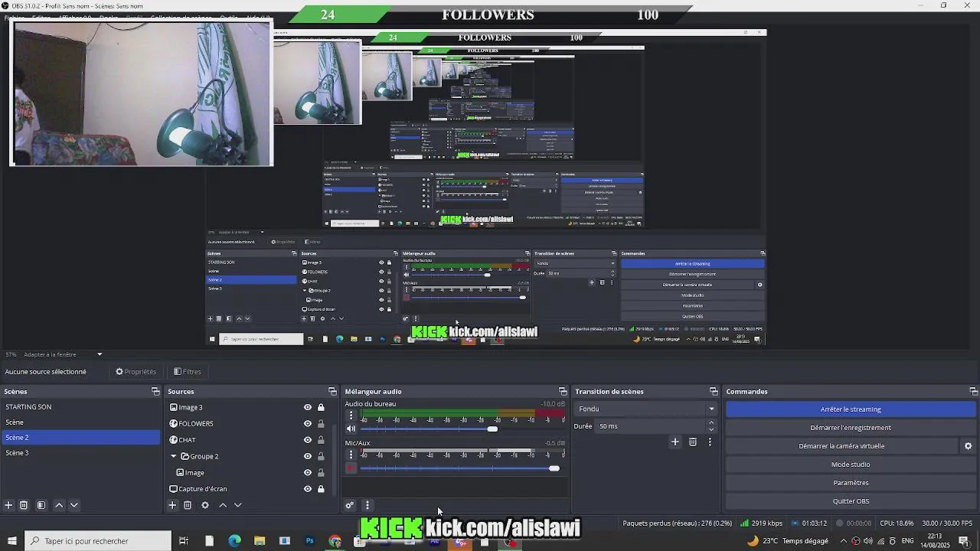Collapse the Groupe 2 folder
This screenshot has height=551, width=980.
tap(174, 457)
